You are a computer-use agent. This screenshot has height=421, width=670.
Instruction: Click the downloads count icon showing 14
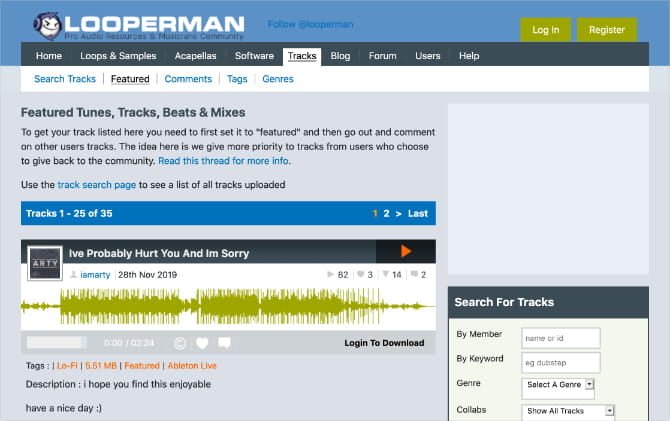pos(385,274)
